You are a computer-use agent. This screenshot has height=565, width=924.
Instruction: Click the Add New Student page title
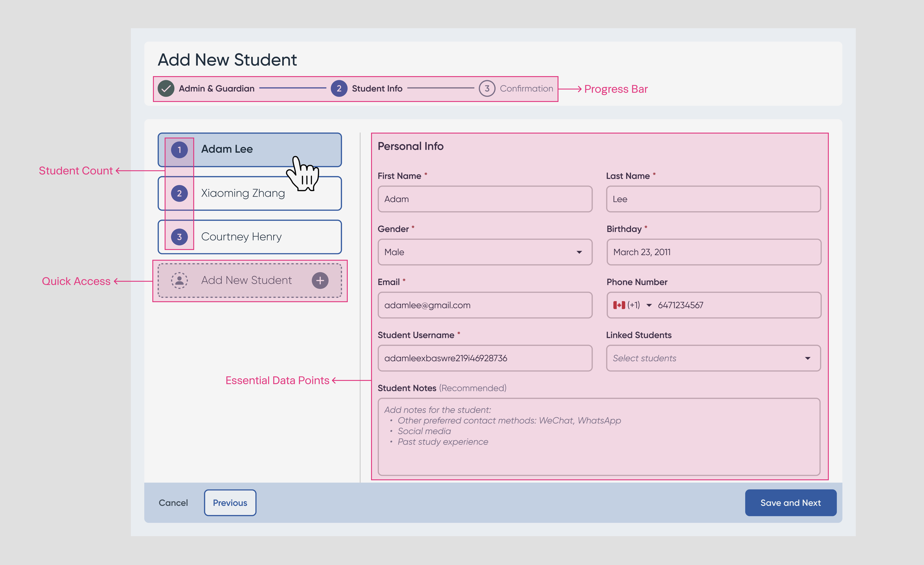point(227,60)
